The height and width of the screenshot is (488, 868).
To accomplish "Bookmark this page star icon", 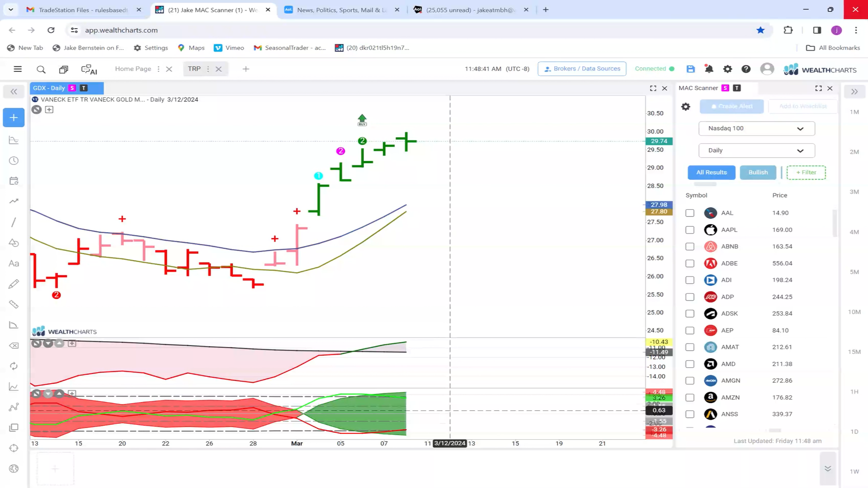I will tap(760, 30).
